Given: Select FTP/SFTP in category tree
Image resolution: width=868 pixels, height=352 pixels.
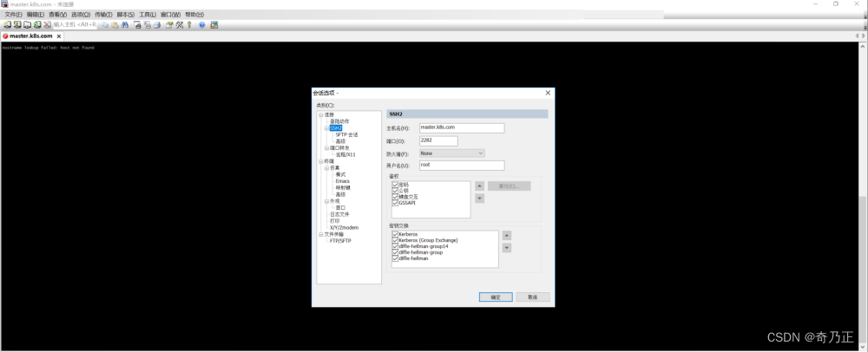Looking at the screenshot, I should pyautogui.click(x=340, y=241).
